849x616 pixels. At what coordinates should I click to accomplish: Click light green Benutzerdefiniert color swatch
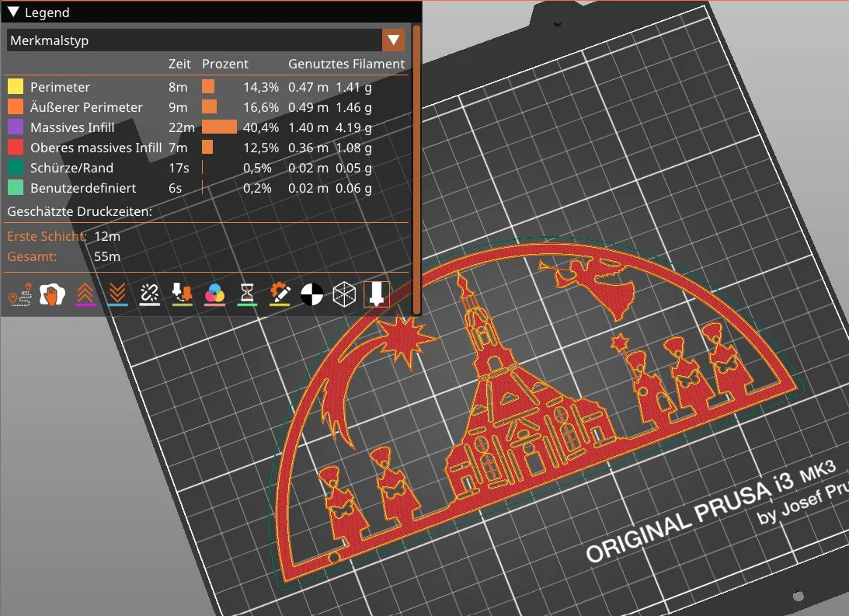tap(16, 188)
